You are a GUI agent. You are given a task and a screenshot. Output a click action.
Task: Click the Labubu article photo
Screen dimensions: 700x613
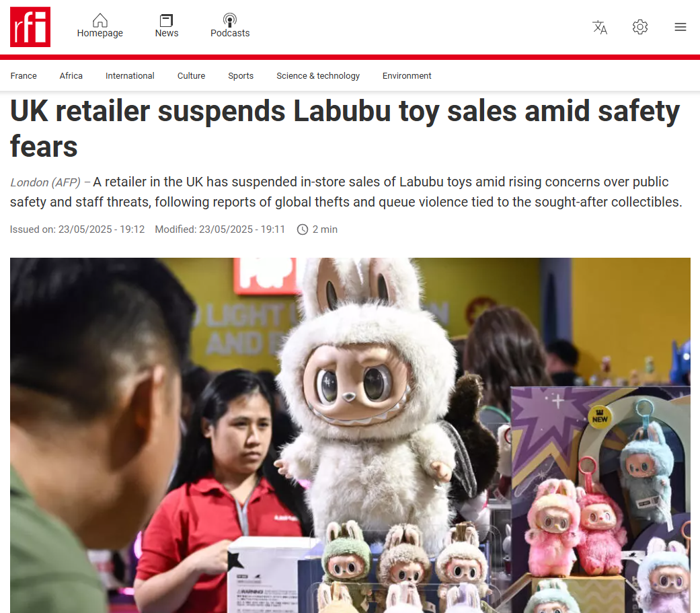tap(350, 435)
